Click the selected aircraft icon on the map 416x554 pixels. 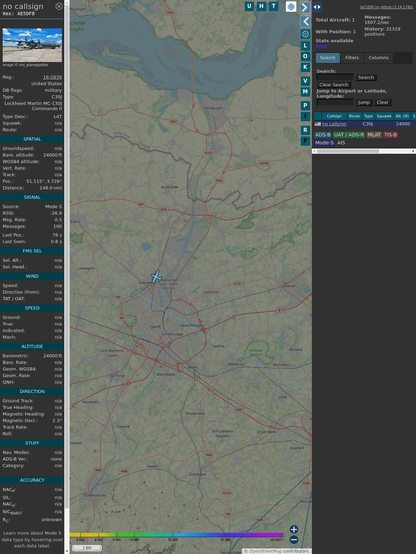pos(156,277)
